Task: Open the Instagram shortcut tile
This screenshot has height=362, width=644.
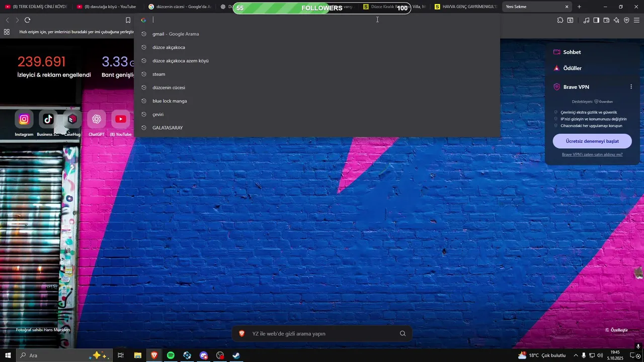Action: pyautogui.click(x=24, y=119)
